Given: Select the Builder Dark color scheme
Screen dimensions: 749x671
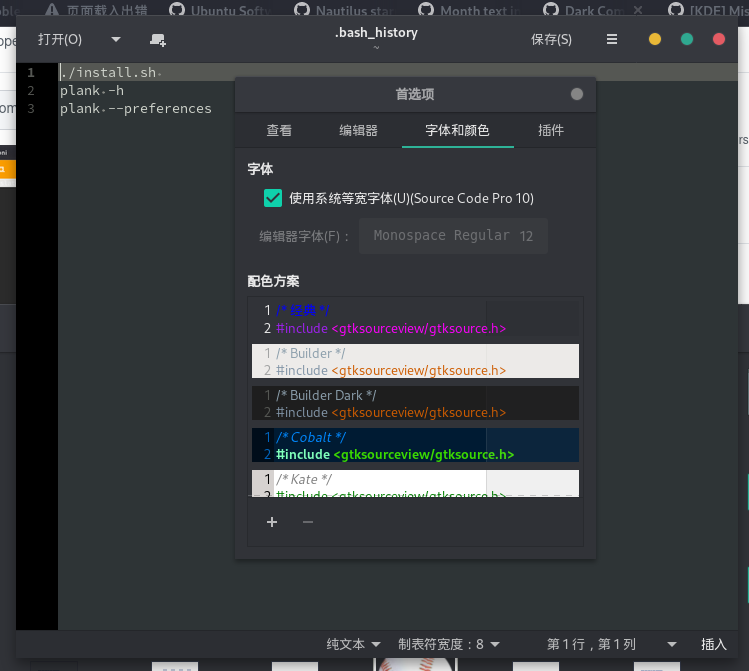Looking at the screenshot, I should click(415, 403).
